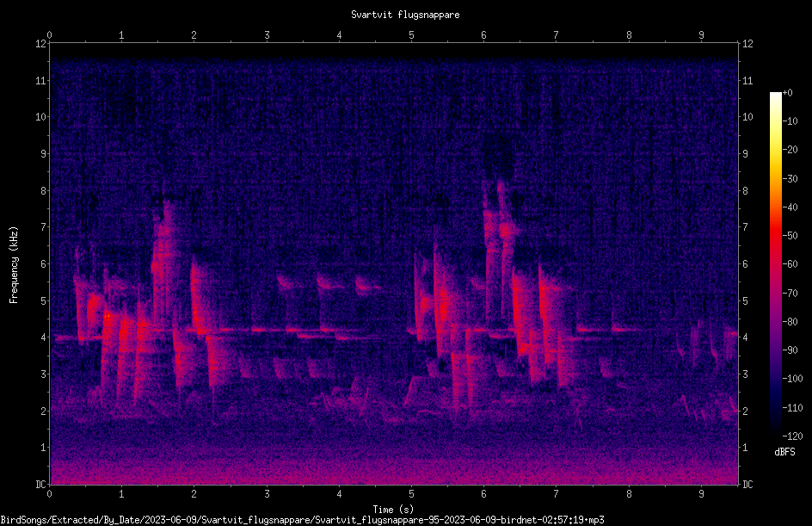This screenshot has height=526, width=812.
Task: Click the dBFS color gradient scale bar
Action: pos(775,264)
